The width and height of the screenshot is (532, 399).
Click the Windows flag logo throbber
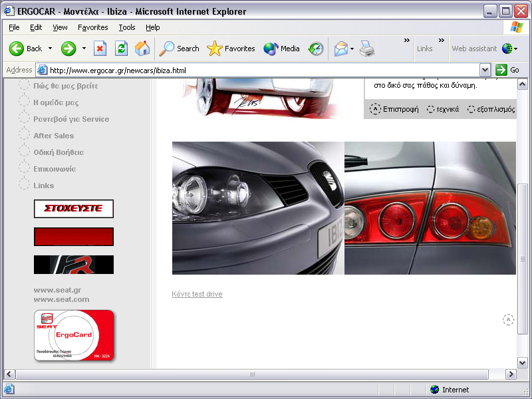click(516, 27)
